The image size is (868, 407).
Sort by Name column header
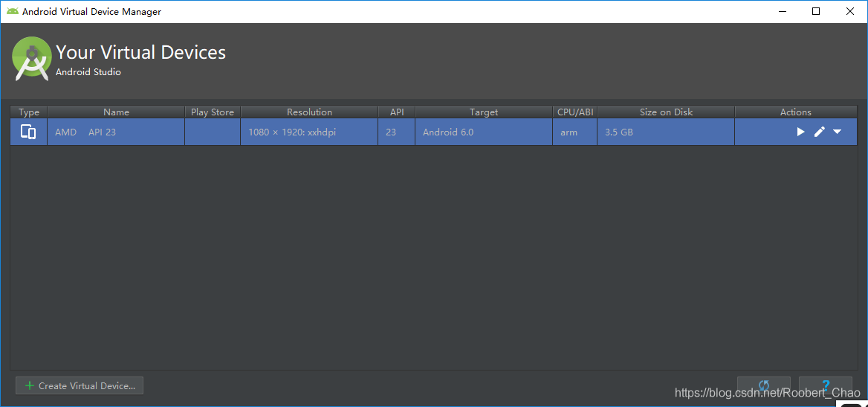(x=116, y=112)
